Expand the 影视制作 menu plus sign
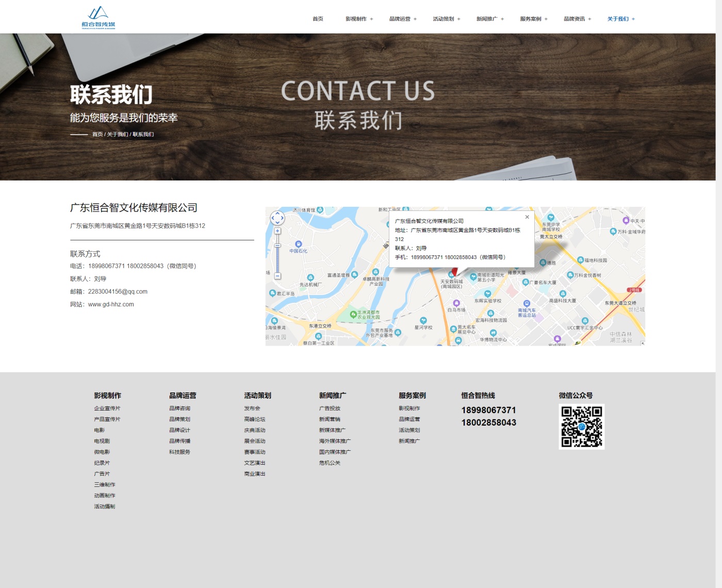The width and height of the screenshot is (722, 588). [x=371, y=19]
